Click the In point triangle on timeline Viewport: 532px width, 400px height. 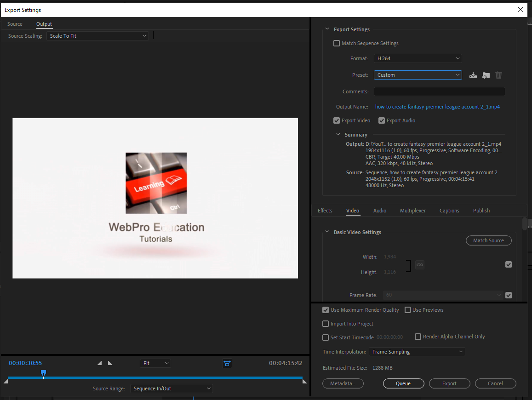click(x=6, y=381)
